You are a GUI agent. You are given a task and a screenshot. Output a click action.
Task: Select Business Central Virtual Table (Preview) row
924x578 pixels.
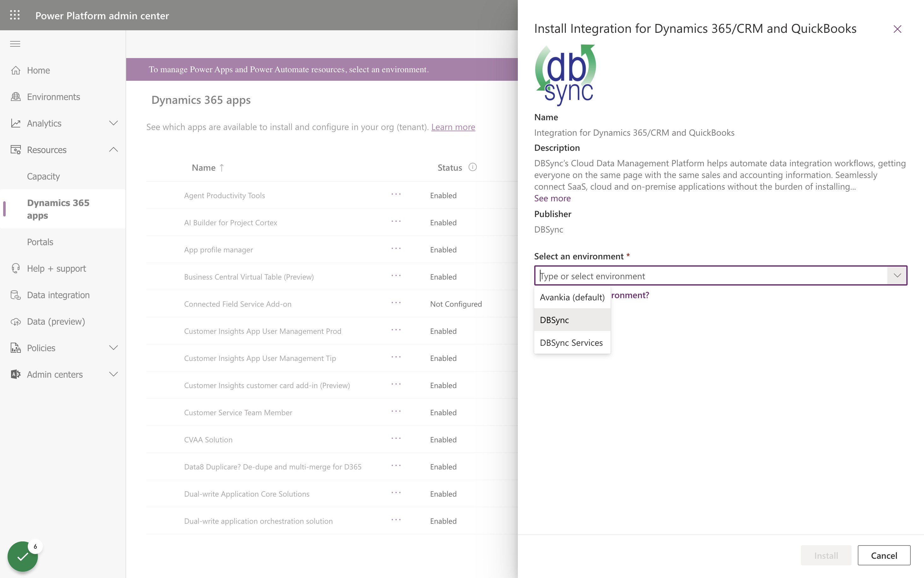[x=332, y=277]
